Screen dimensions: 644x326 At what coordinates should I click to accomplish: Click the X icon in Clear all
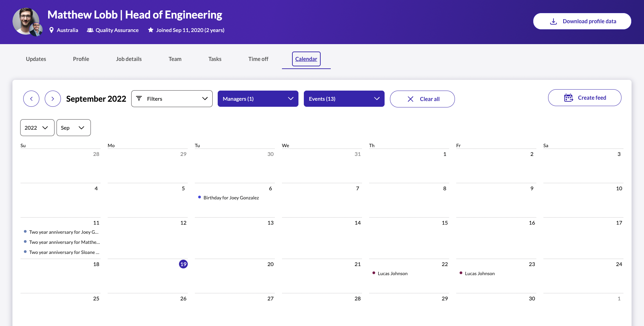(410, 99)
